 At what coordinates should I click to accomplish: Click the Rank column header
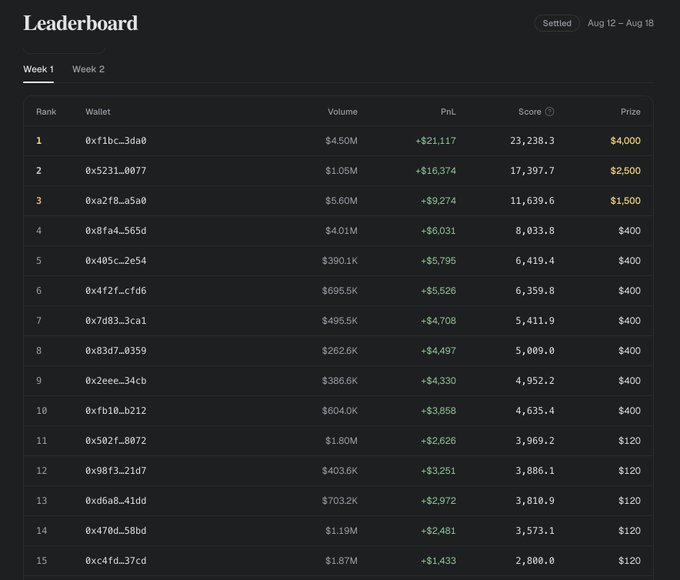point(46,112)
